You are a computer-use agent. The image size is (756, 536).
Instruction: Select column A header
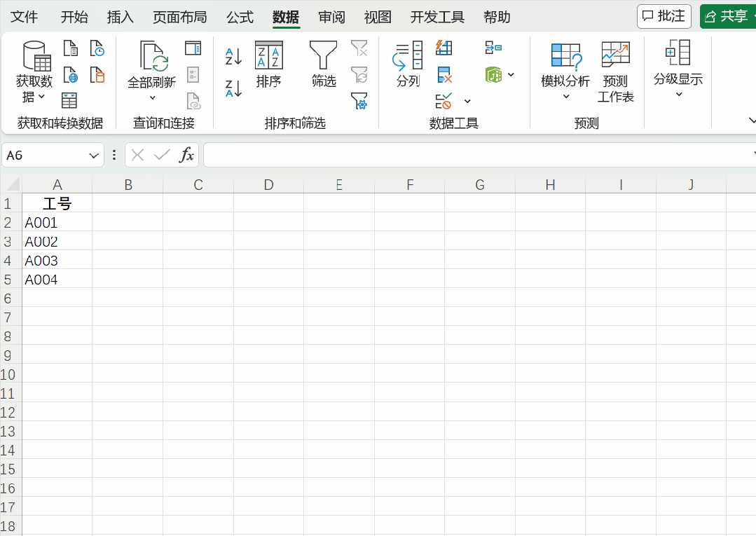pos(57,184)
